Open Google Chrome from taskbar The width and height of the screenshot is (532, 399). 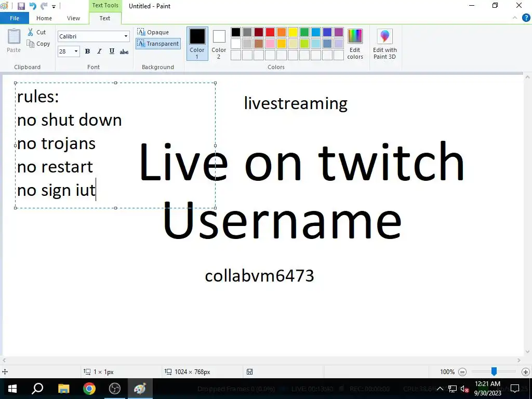(x=89, y=389)
